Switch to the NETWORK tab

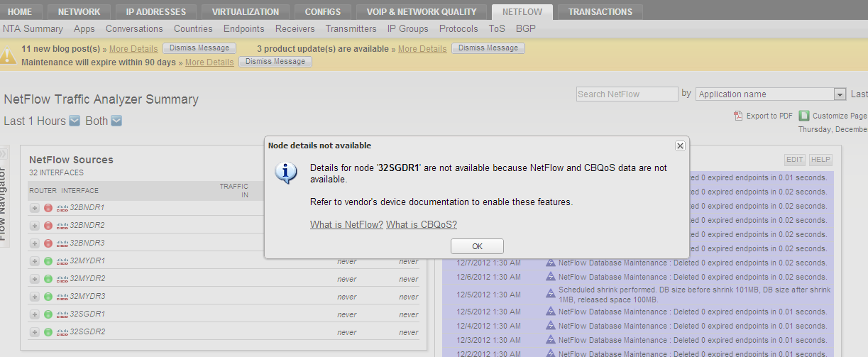tap(79, 11)
